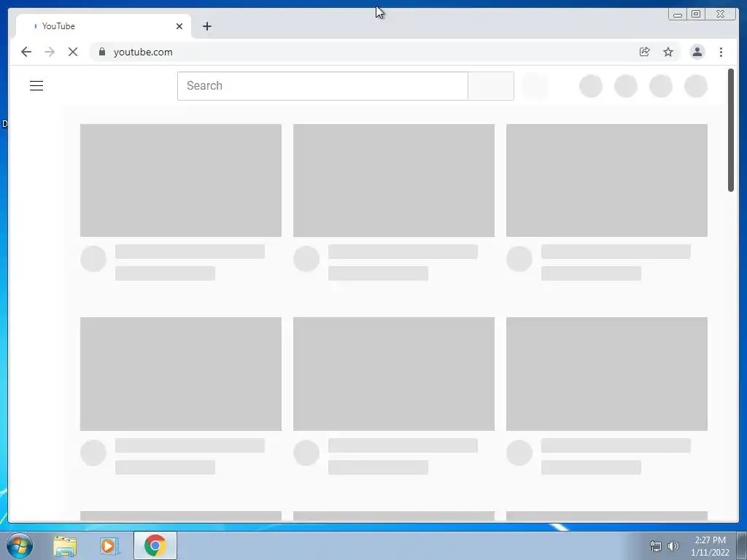Go back using Chrome's back arrow
747x560 pixels.
tap(26, 52)
